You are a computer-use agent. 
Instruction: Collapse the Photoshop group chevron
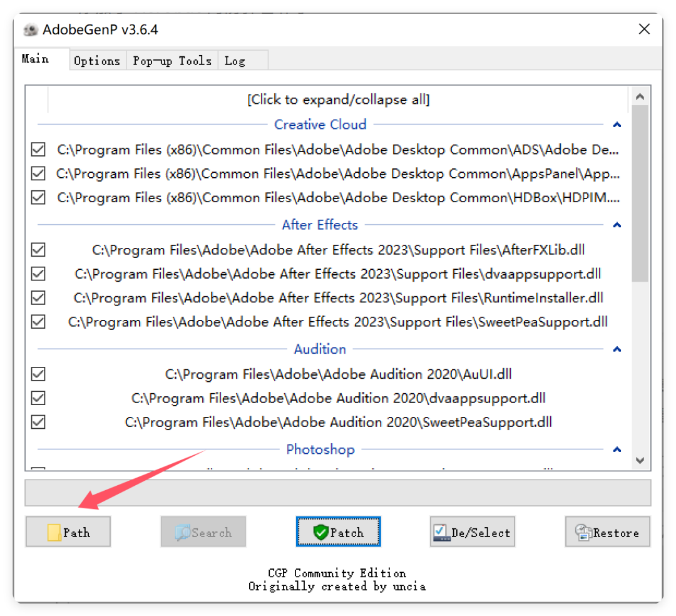(x=617, y=449)
